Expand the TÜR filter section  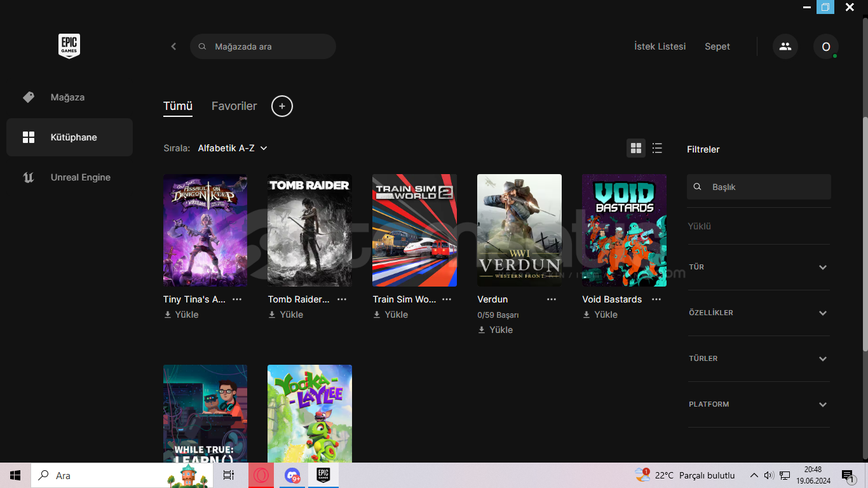pos(759,268)
